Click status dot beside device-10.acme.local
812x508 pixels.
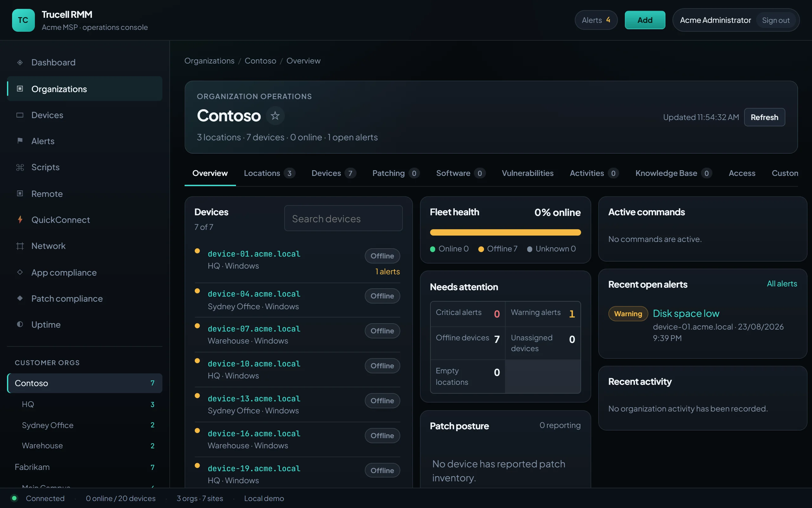coord(197,361)
